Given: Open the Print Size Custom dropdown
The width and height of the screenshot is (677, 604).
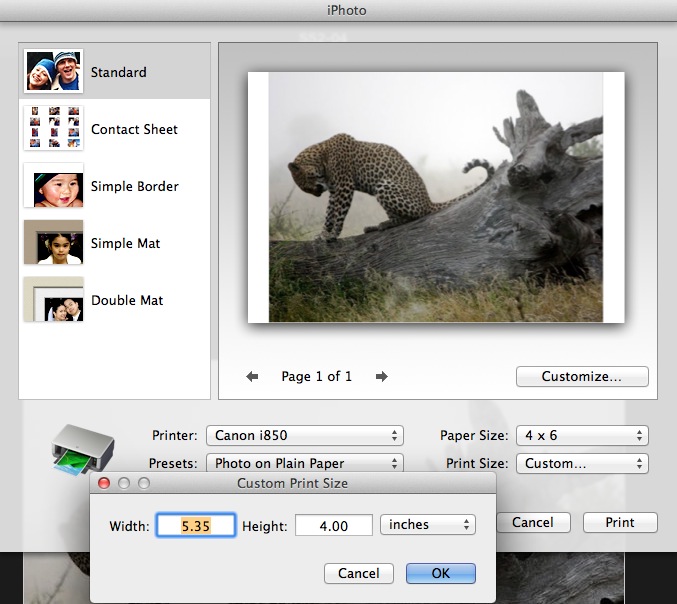Looking at the screenshot, I should pos(581,463).
